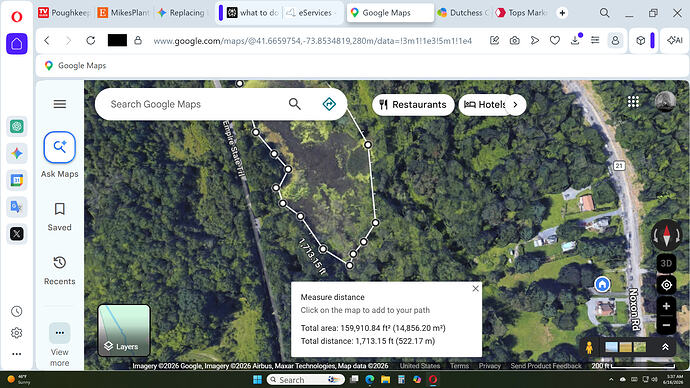Switch to the Dutchess tab

pos(463,13)
